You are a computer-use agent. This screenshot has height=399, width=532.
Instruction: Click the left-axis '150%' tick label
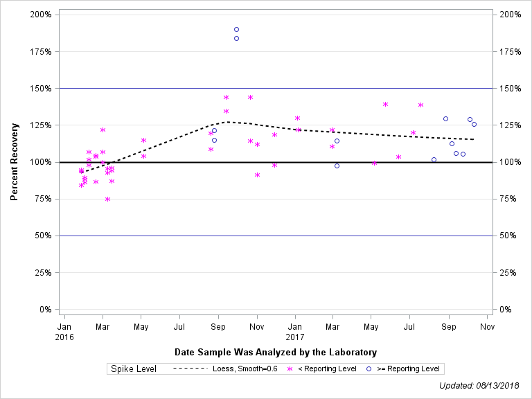[41, 89]
